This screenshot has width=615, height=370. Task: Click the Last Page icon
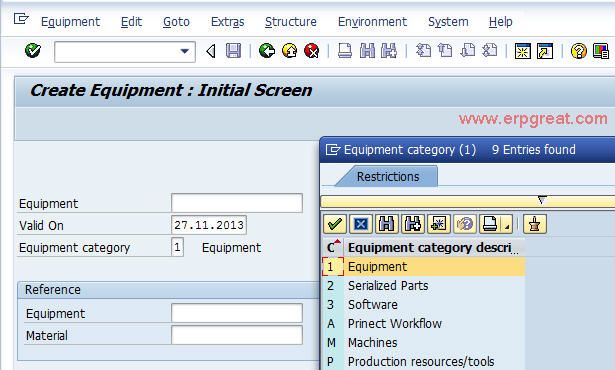490,51
